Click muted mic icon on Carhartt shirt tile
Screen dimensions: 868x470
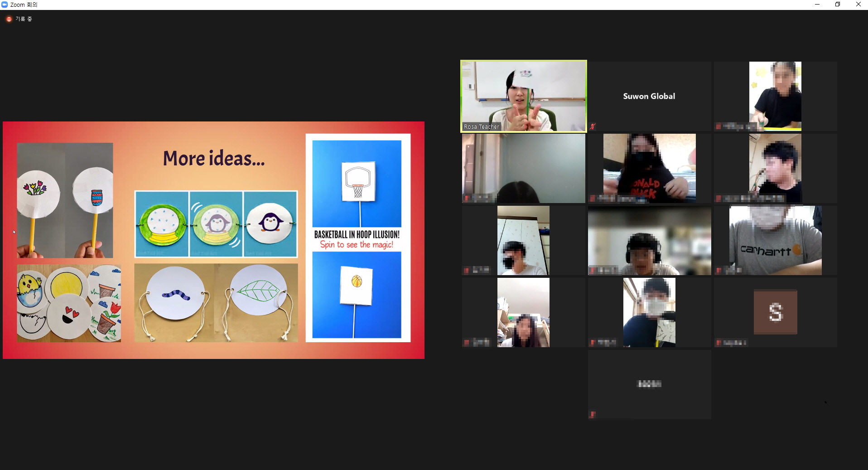pyautogui.click(x=719, y=271)
